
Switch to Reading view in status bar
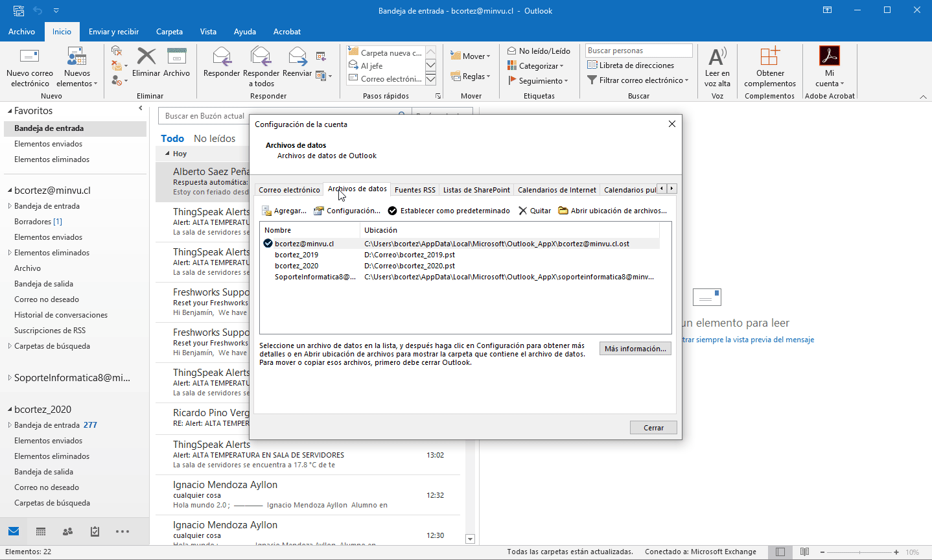pyautogui.click(x=804, y=552)
